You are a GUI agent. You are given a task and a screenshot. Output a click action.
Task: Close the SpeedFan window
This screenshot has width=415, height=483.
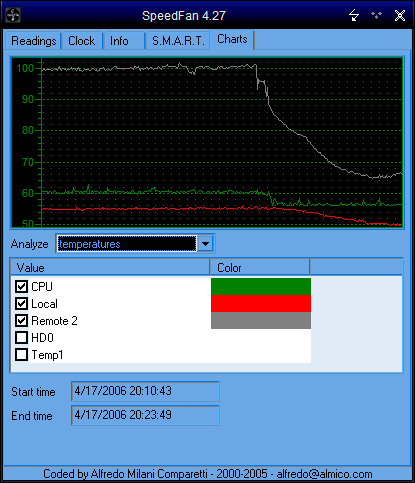(x=400, y=15)
